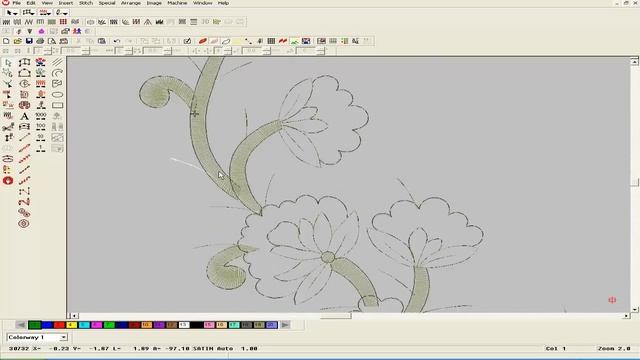The image size is (640, 360).
Task: Click the two-people icon in toolbar
Action: (77, 31)
